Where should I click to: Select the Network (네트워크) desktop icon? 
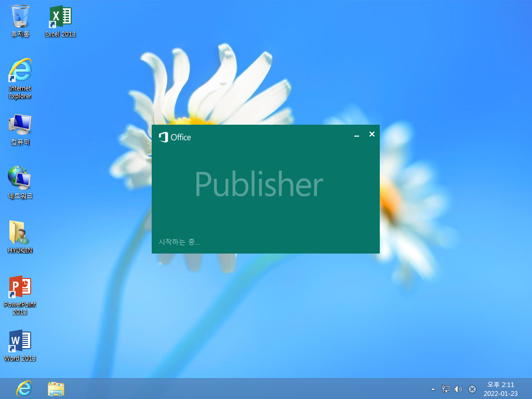tap(20, 182)
